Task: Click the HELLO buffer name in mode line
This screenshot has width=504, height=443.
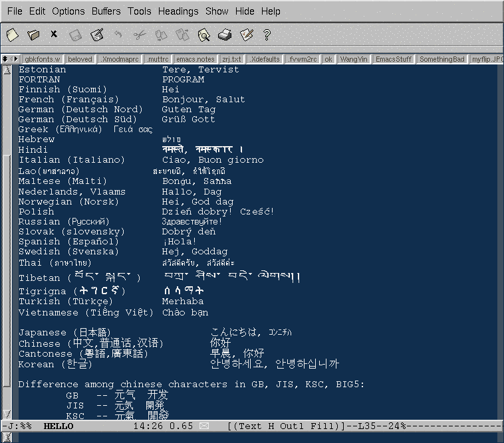Action: pos(59,426)
